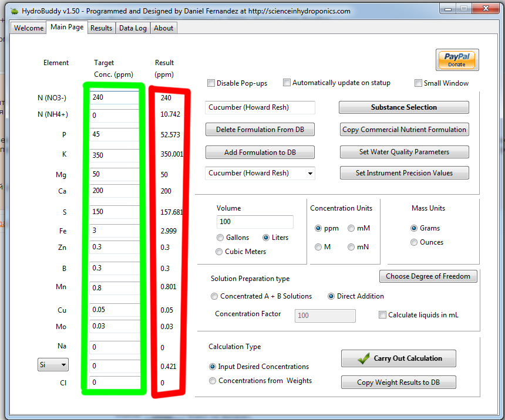Click the Ca target concentration field
Image resolution: width=505 pixels, height=420 pixels.
click(115, 191)
